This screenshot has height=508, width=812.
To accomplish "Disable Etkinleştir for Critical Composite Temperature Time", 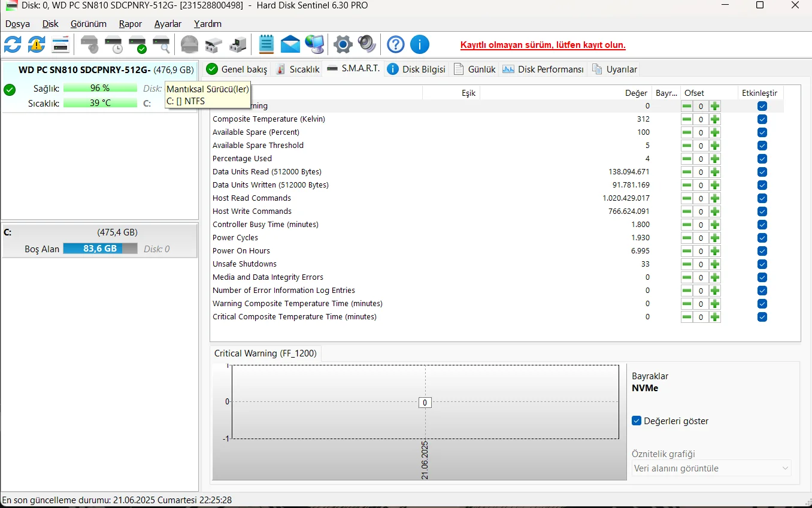I will point(762,317).
